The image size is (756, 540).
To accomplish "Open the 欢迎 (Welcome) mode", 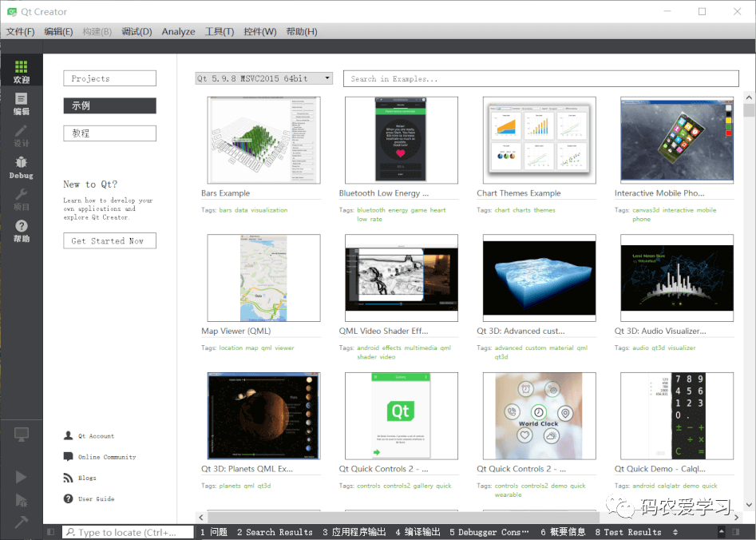I will [21, 72].
